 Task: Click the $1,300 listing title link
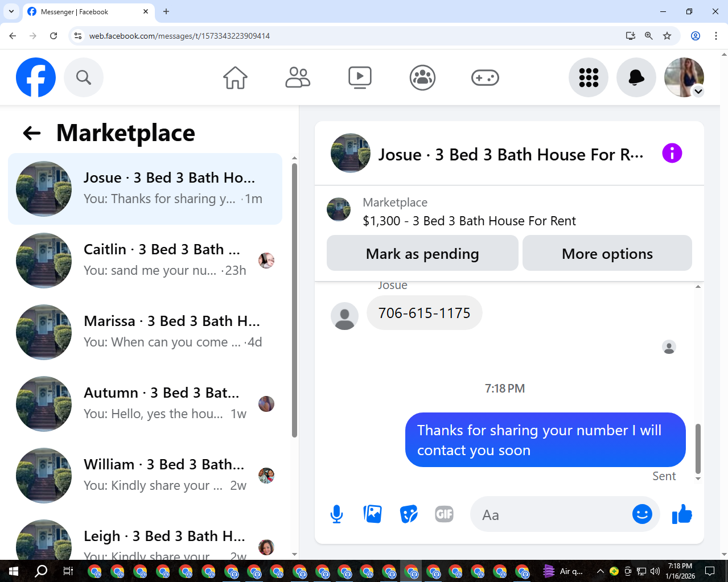[470, 221]
